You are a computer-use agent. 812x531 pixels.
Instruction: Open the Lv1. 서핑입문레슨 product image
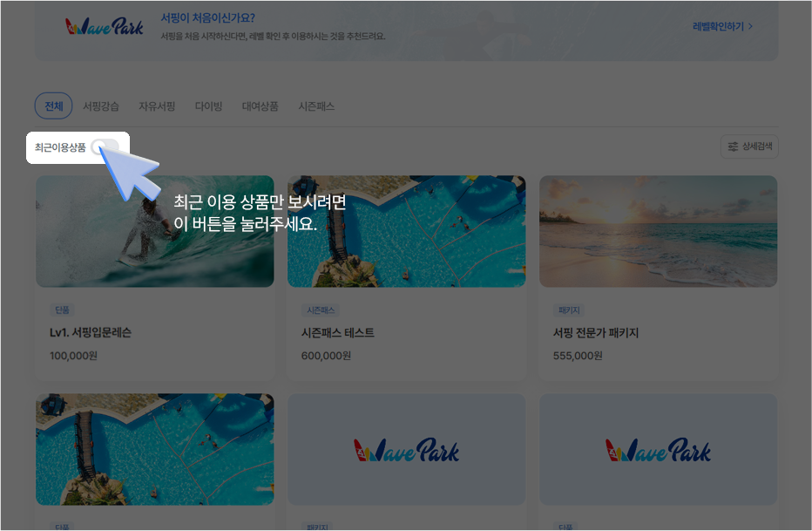pyautogui.click(x=154, y=231)
